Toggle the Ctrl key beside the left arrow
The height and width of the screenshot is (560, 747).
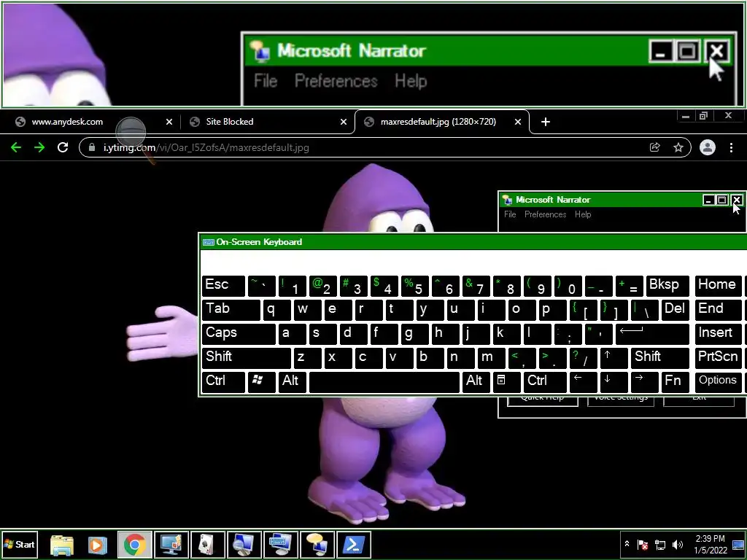point(545,382)
